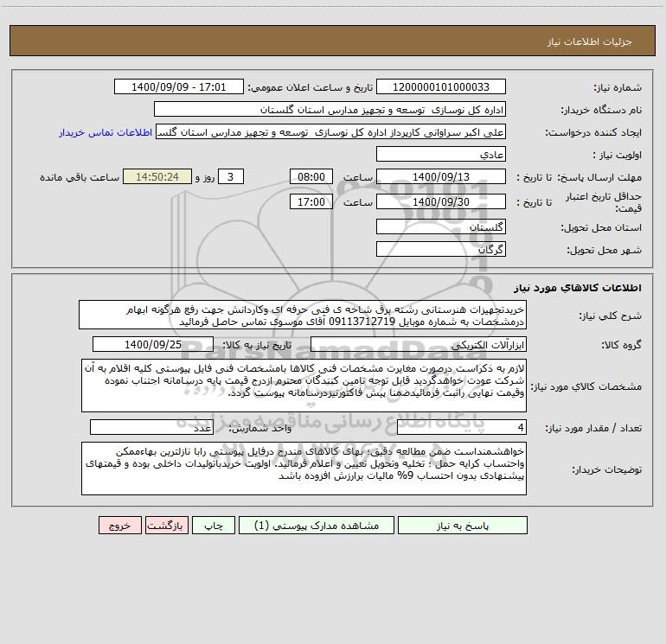Click the نام دستگاه خریدار label

[x=601, y=110]
